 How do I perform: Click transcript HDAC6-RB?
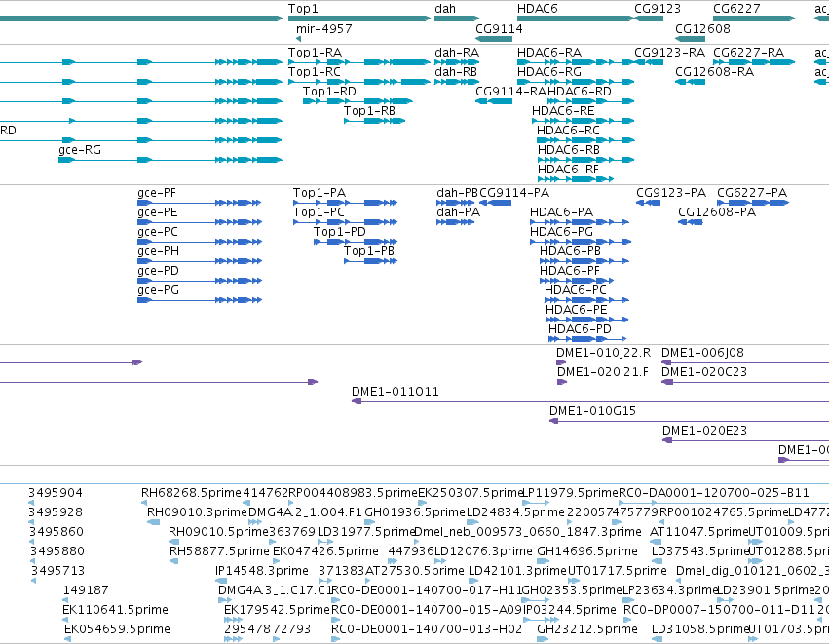point(585,160)
